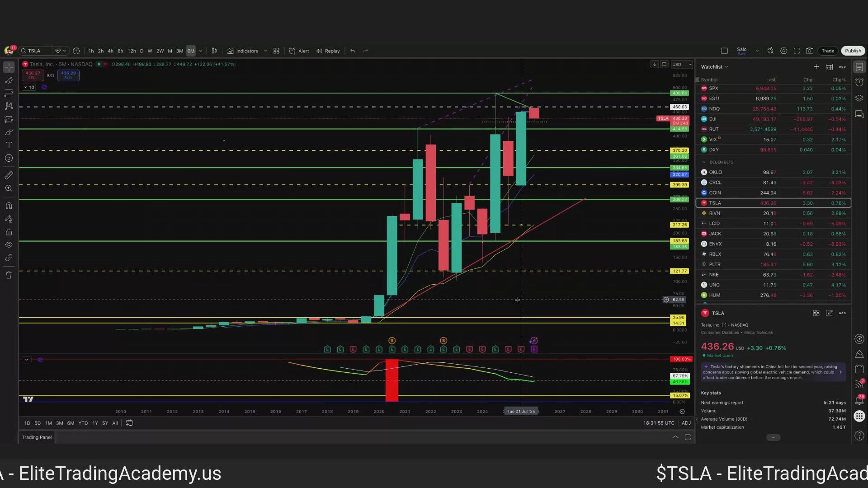Select the Text tool in left toolbar
The height and width of the screenshot is (488, 868).
point(9,145)
